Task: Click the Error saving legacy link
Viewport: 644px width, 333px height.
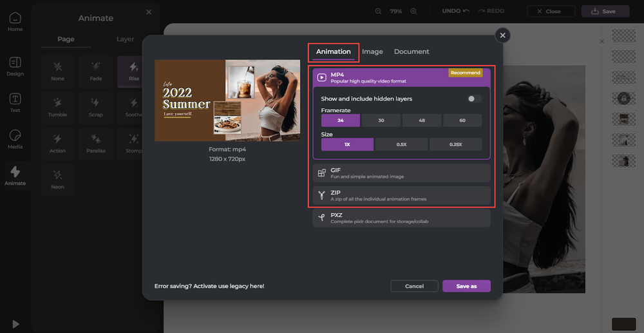Action: pyautogui.click(x=209, y=286)
